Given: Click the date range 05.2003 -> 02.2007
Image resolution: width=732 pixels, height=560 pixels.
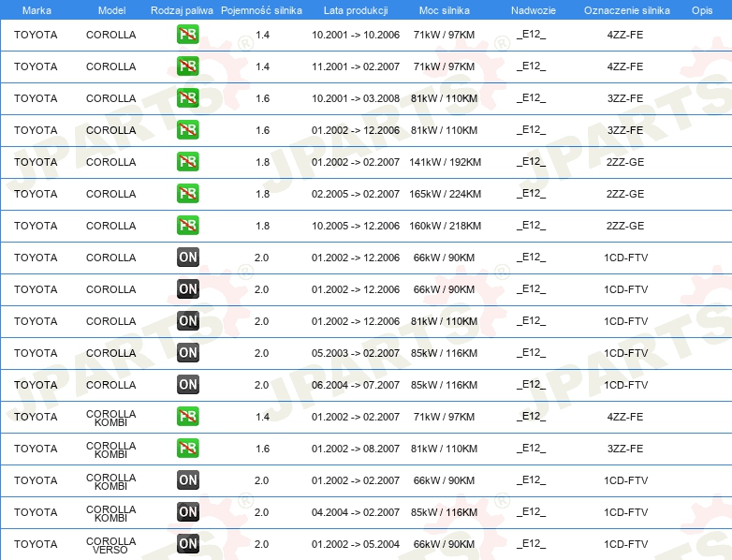Looking at the screenshot, I should (356, 353).
